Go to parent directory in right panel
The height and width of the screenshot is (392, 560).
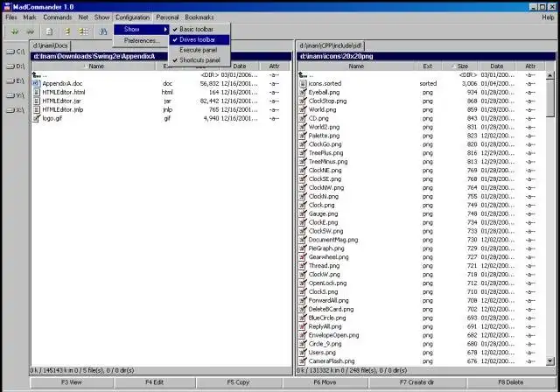[x=306, y=75]
